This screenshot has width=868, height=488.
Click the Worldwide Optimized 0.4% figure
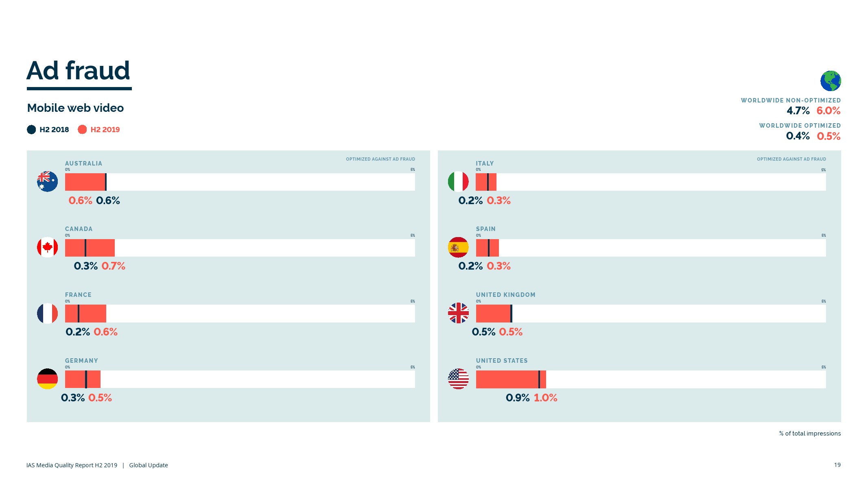798,136
